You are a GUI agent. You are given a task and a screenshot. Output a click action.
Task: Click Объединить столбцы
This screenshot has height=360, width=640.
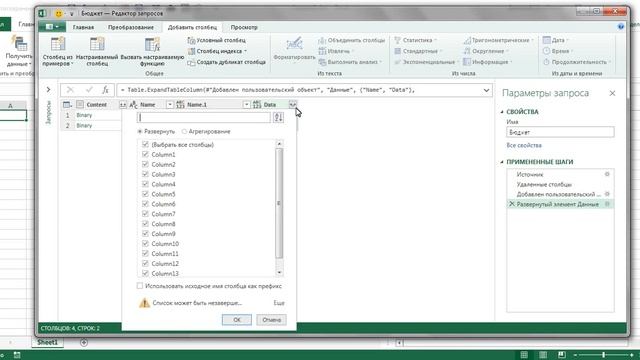(x=351, y=40)
